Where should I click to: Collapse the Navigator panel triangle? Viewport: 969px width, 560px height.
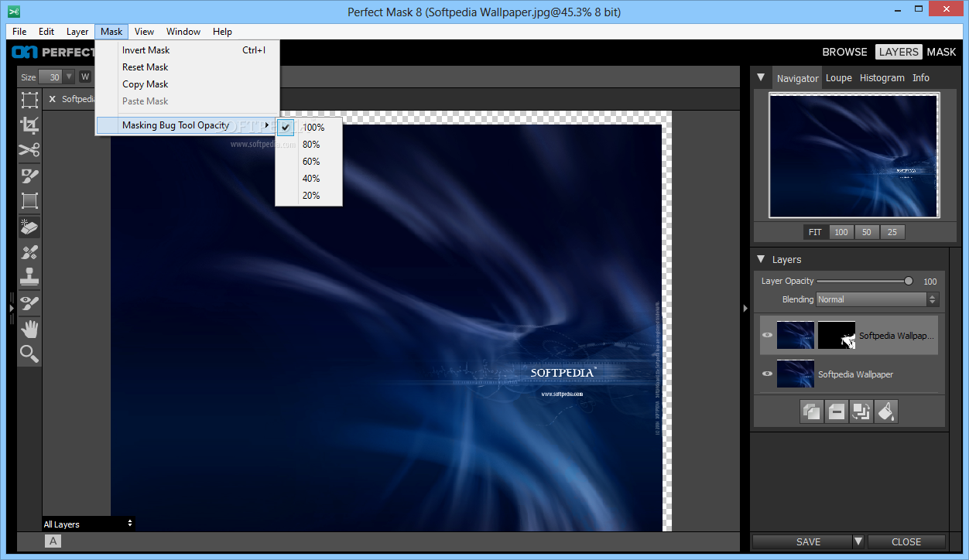click(x=761, y=77)
